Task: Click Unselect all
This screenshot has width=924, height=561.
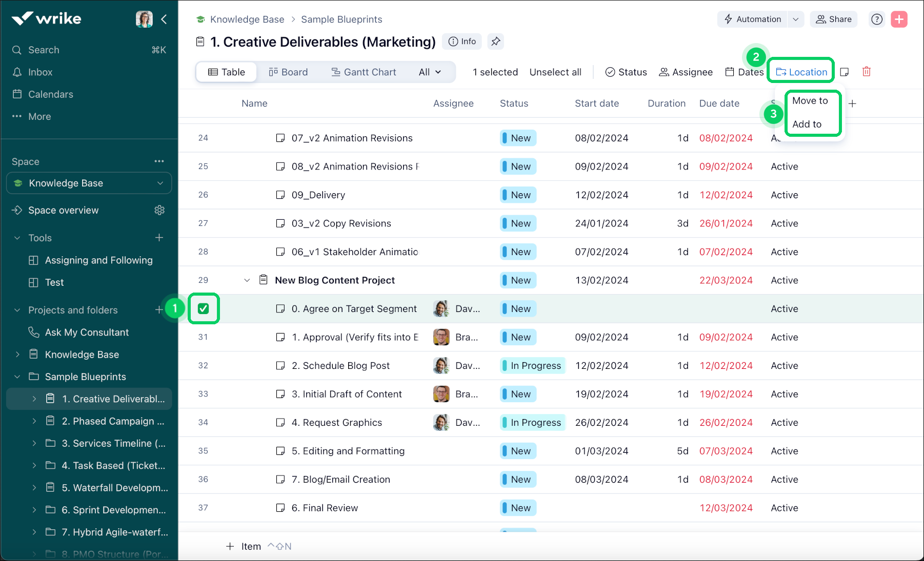Action: (x=555, y=72)
